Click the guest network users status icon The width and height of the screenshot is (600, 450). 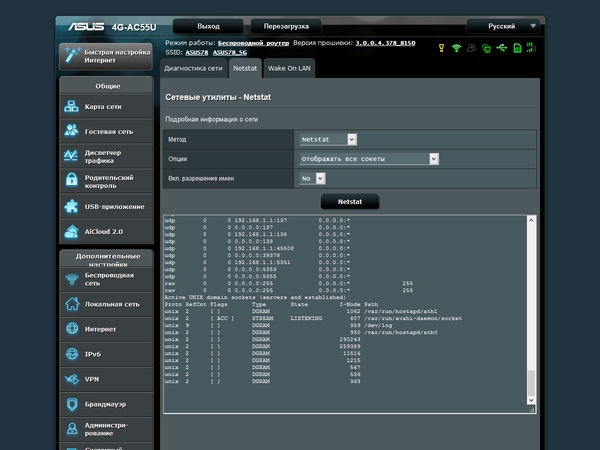coord(471,48)
